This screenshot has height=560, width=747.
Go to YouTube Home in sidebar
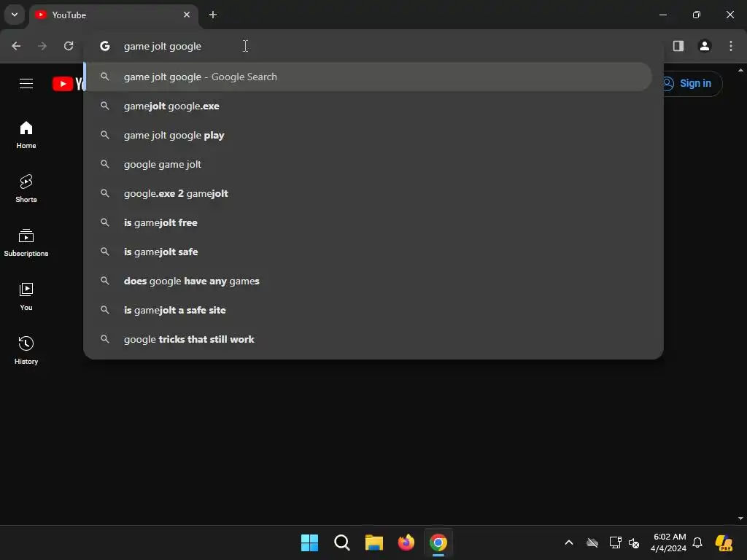click(26, 135)
